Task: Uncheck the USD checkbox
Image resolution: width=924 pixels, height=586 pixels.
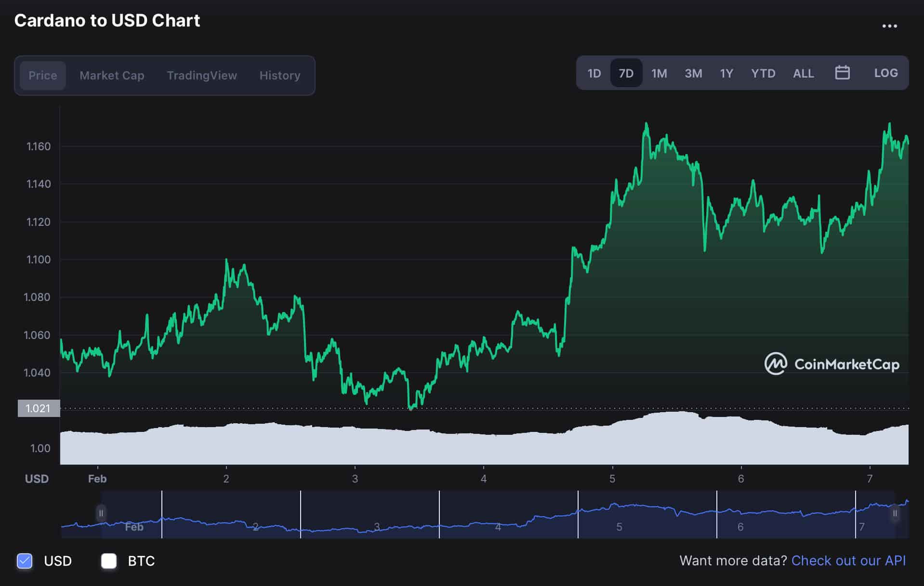Action: pos(25,560)
